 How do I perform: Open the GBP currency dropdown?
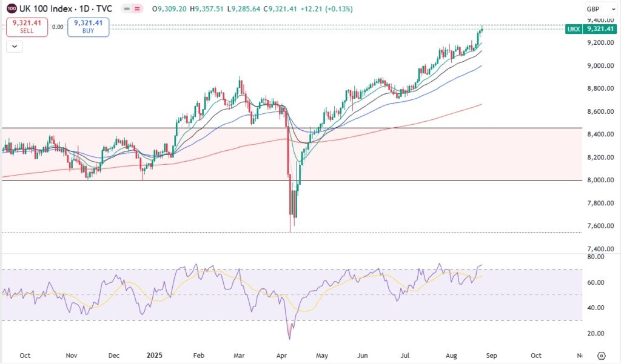coord(600,8)
